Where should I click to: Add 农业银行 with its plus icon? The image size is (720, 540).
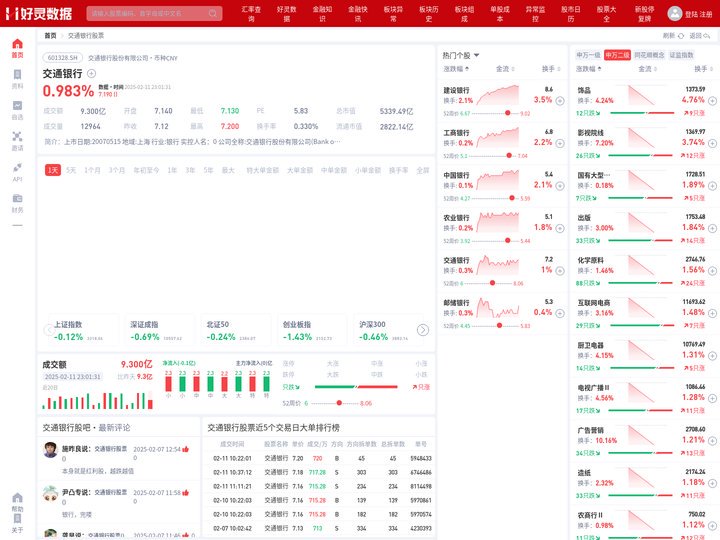(x=560, y=228)
